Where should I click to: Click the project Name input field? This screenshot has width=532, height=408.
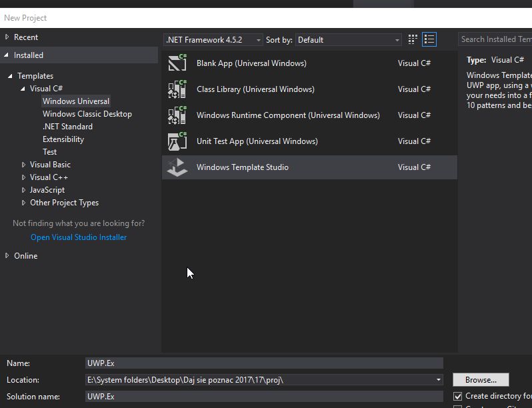(x=264, y=363)
